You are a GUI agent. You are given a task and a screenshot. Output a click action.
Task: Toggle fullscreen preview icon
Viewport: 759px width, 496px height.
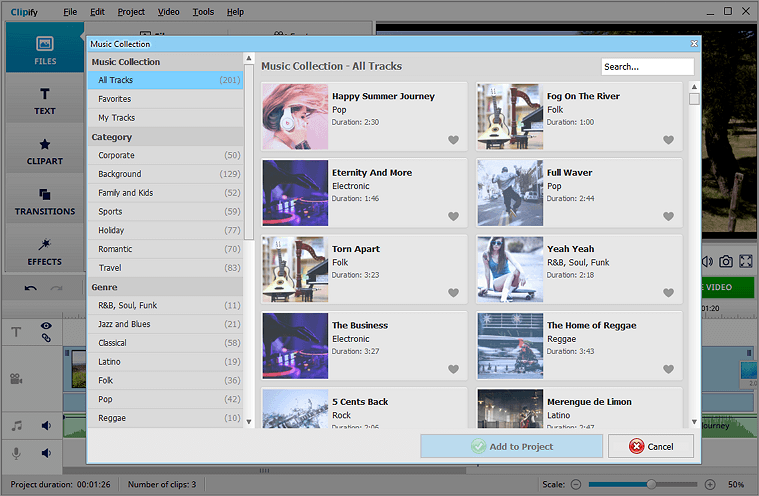[745, 261]
